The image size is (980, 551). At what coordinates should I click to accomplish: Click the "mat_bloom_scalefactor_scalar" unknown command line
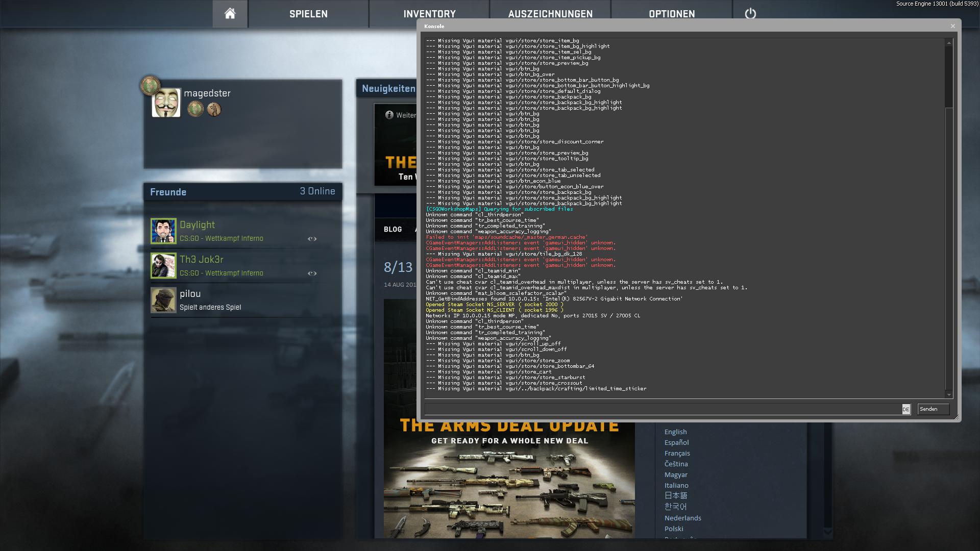[496, 293]
